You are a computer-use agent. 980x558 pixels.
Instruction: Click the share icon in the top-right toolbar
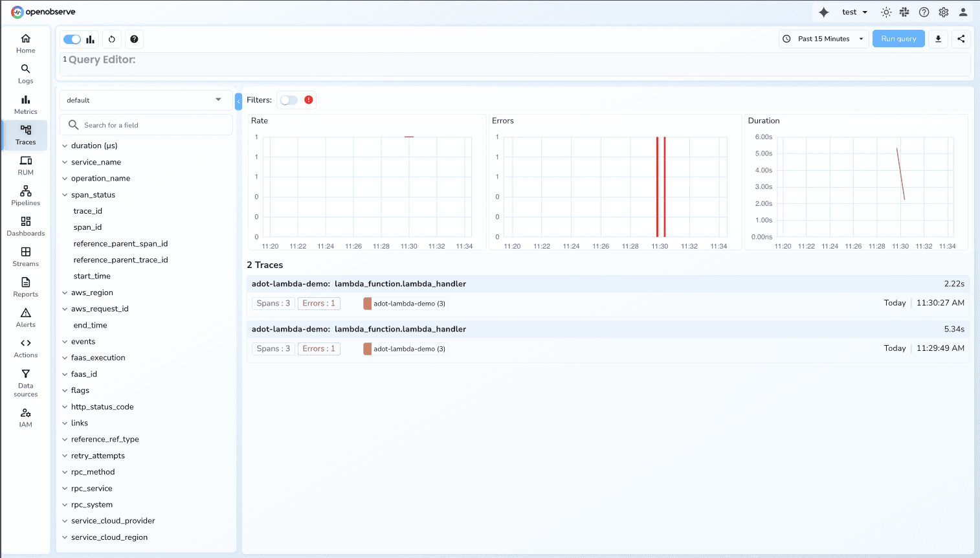point(961,38)
